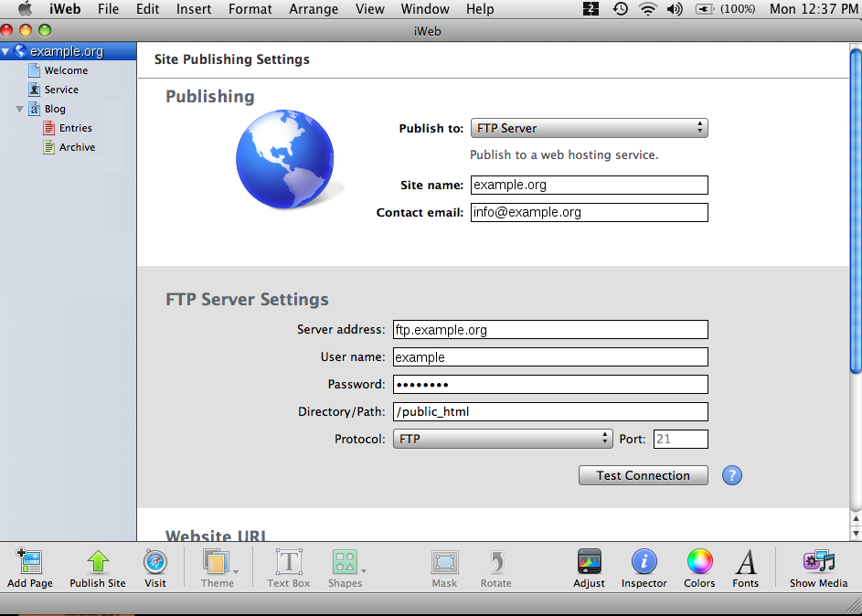Open the Inspector icon

[644, 561]
